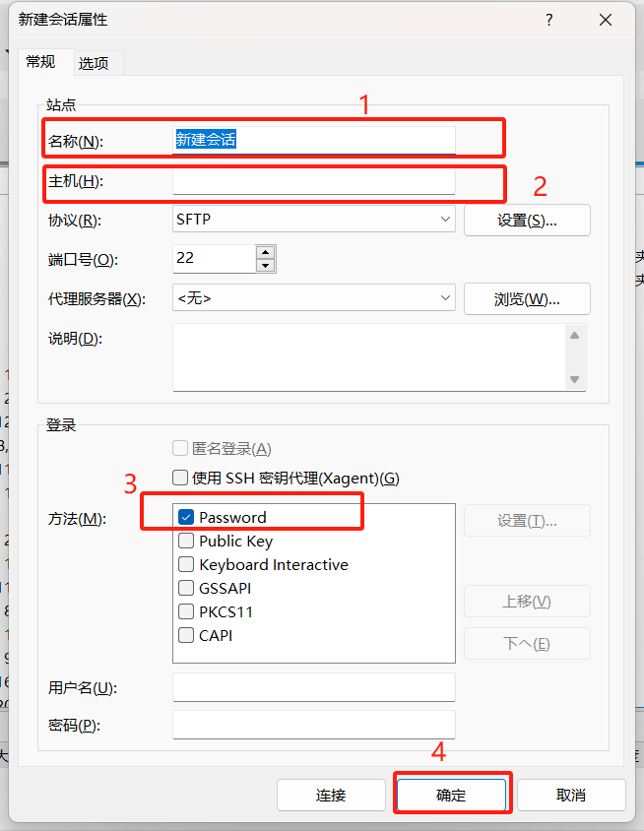Viewport: 644px width, 831px height.
Task: Check the Public Key method
Action: tap(186, 541)
